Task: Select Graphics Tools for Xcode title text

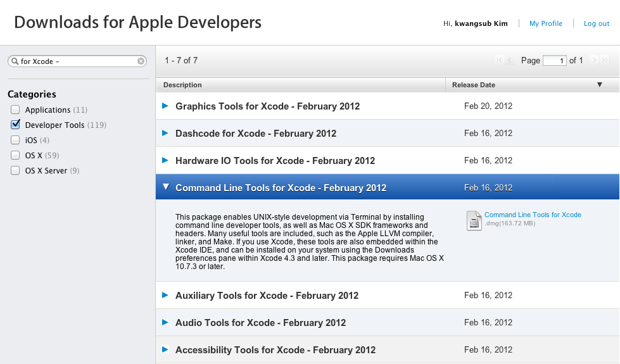Action: click(268, 106)
